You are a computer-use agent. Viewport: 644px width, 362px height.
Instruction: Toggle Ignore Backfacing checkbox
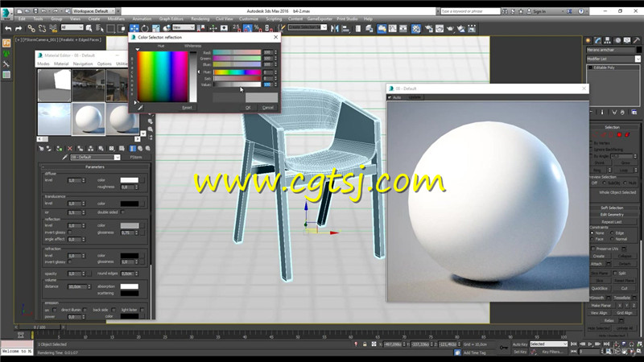(592, 150)
